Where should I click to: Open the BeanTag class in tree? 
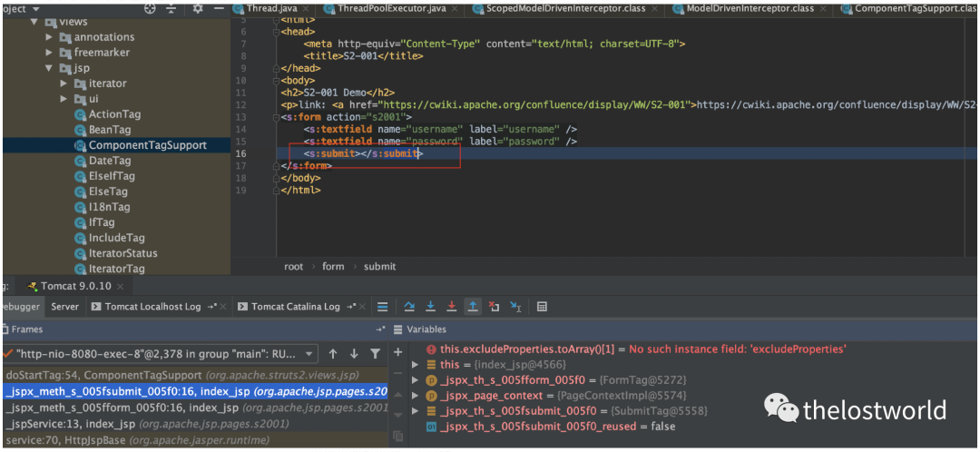[x=109, y=130]
